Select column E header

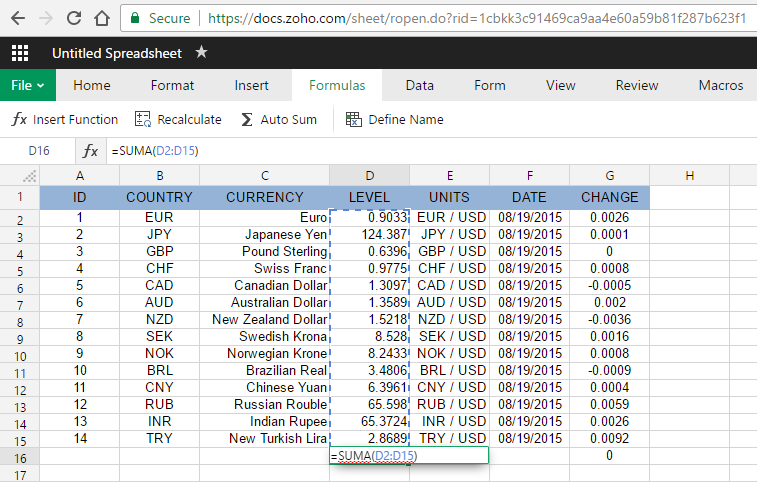click(449, 175)
